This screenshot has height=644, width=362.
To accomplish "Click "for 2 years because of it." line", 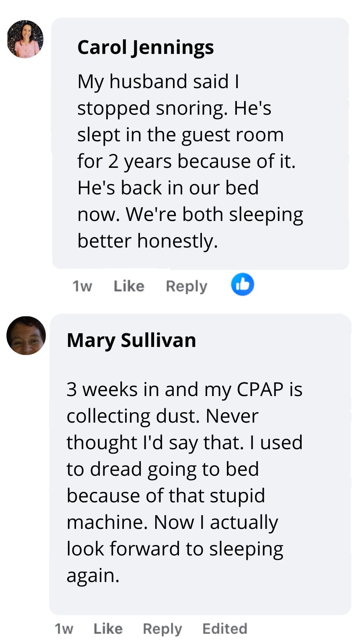I will pyautogui.click(x=186, y=161).
